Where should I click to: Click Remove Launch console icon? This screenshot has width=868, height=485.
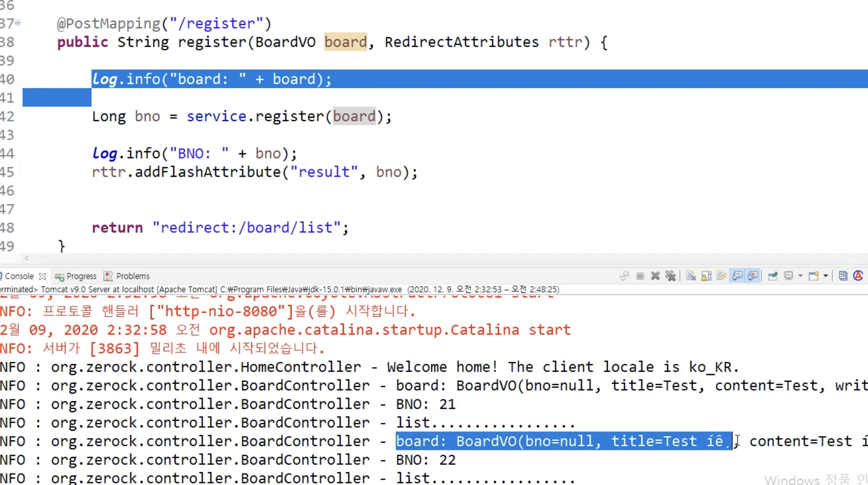[x=655, y=276]
